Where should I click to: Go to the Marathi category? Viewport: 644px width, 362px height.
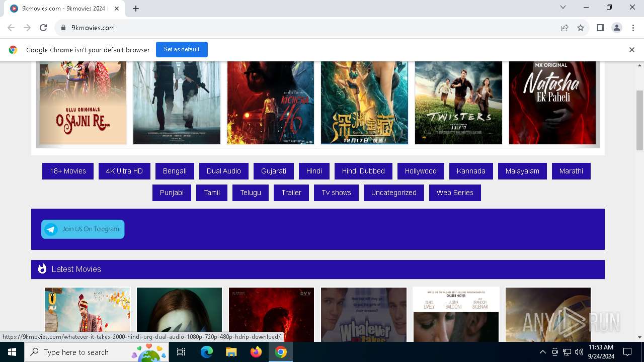(x=571, y=171)
